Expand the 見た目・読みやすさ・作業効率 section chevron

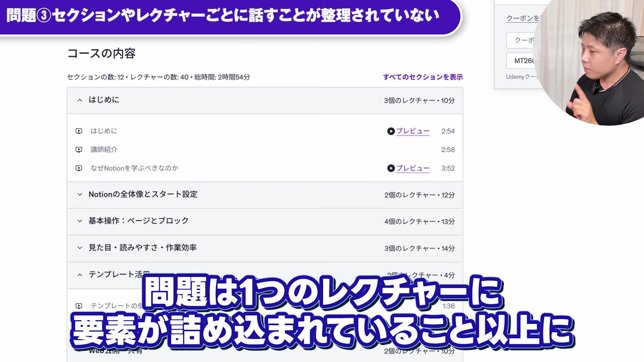click(79, 248)
